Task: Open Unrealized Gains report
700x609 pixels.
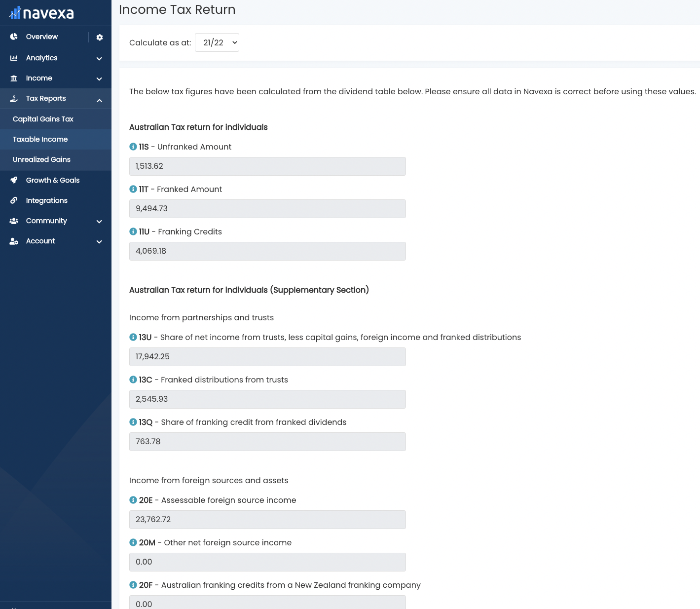Action: tap(41, 159)
